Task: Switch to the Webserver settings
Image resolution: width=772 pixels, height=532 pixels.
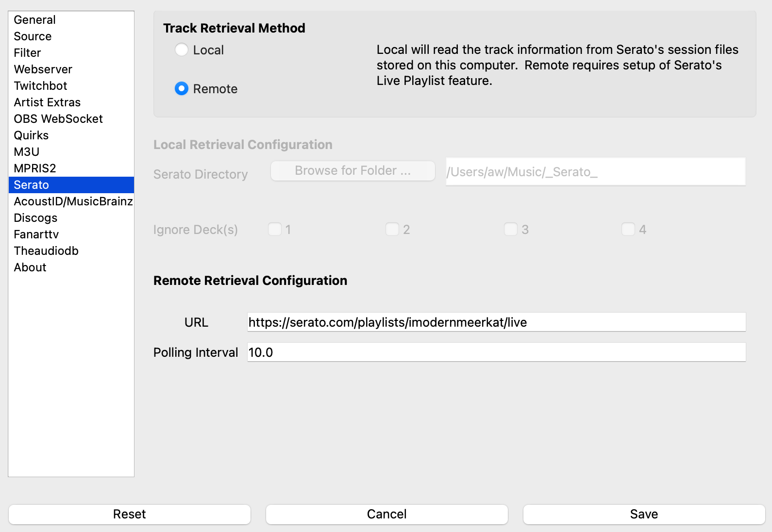Action: tap(43, 69)
